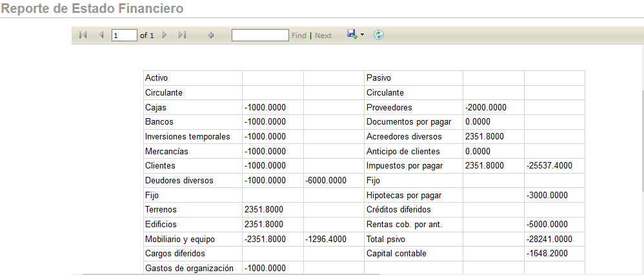This screenshot has width=644, height=275.
Task: Open the export save icon
Action: 352,34
